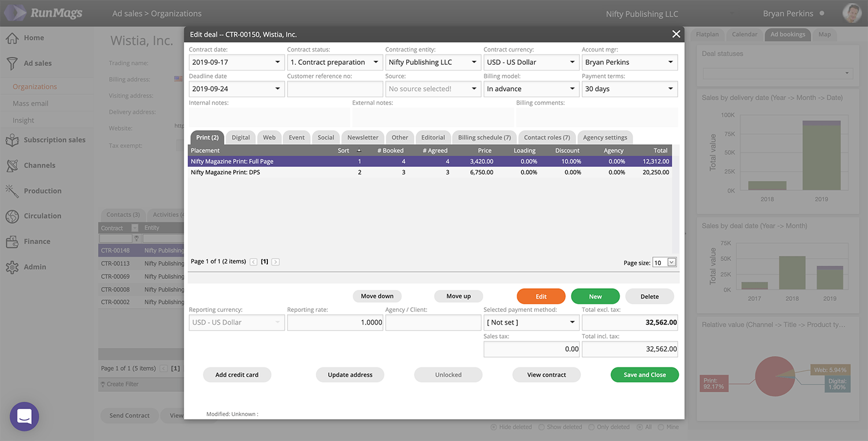Click View contract button

pyautogui.click(x=546, y=375)
